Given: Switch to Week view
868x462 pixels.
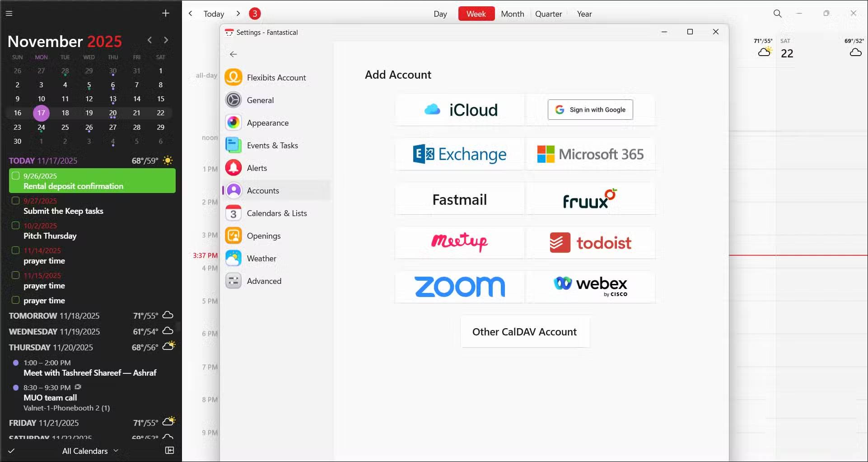Looking at the screenshot, I should (x=476, y=14).
